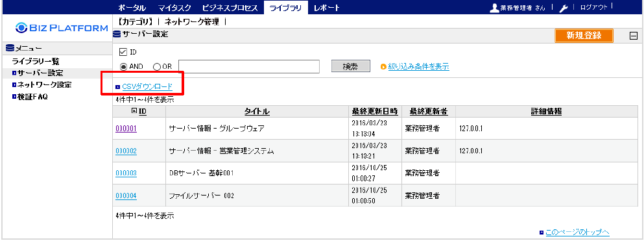Open the レポート tab
The image size is (644, 241).
(x=326, y=8)
